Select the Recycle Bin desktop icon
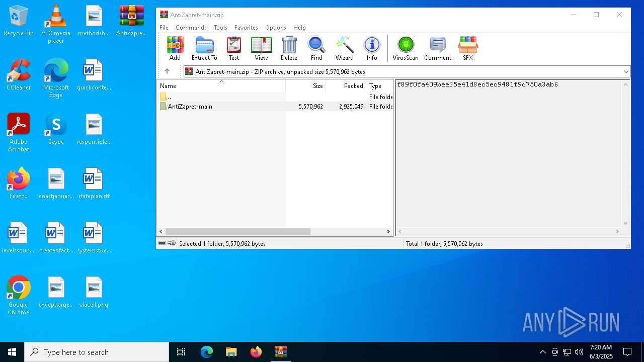644x362 pixels. (19, 21)
